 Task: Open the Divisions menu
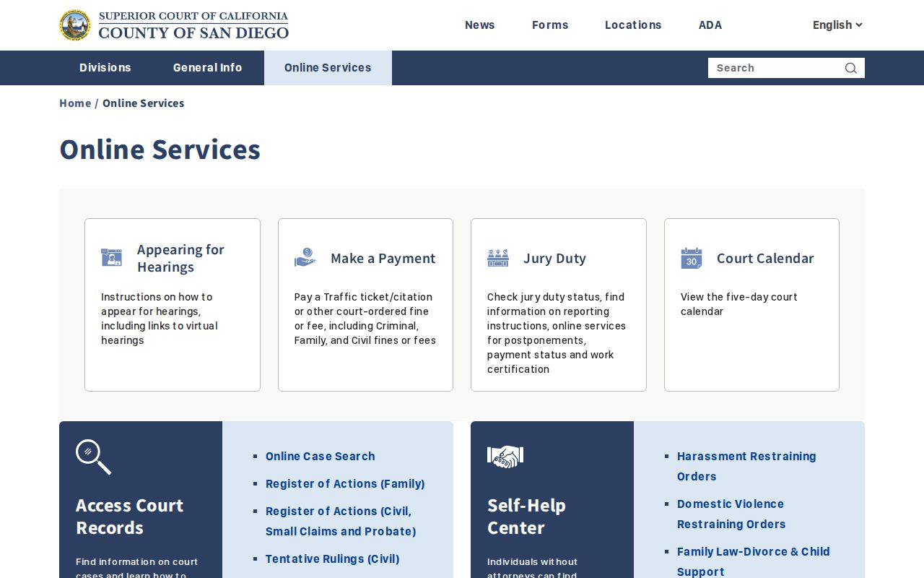tap(105, 68)
